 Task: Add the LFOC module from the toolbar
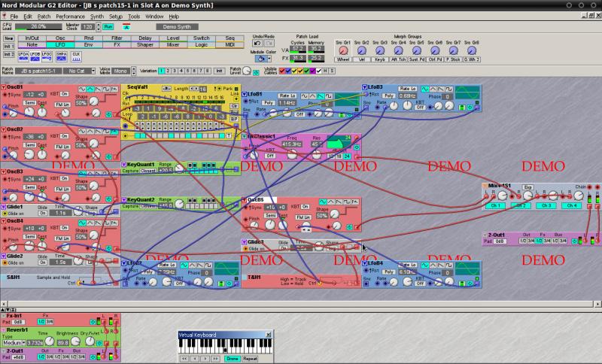(47, 56)
